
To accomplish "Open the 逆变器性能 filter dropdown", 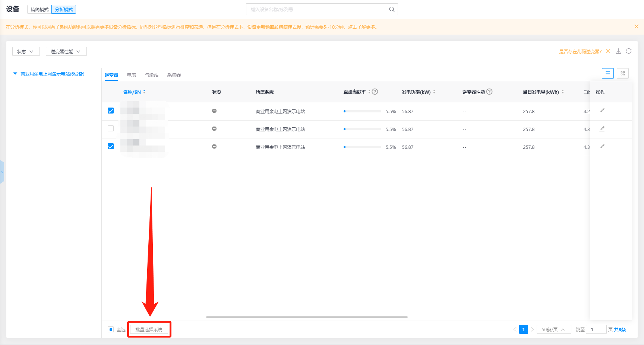I will click(66, 51).
